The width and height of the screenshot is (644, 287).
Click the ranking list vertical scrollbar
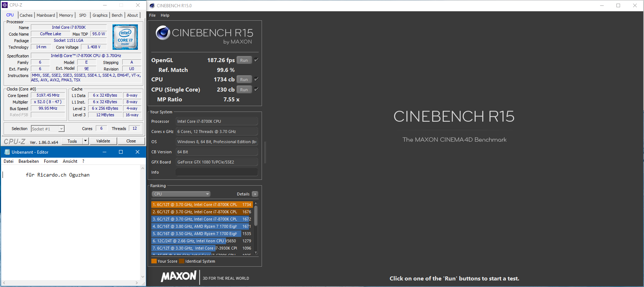click(x=256, y=216)
